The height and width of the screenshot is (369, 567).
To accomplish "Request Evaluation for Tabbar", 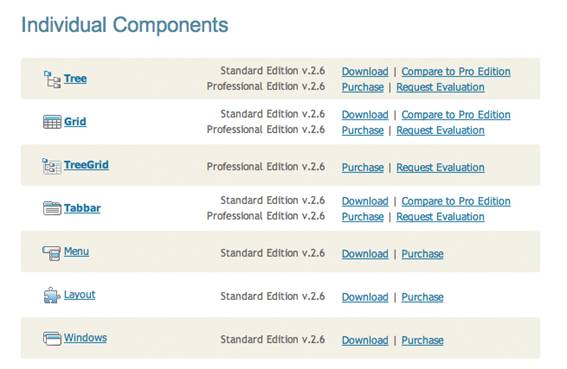I will pos(440,217).
